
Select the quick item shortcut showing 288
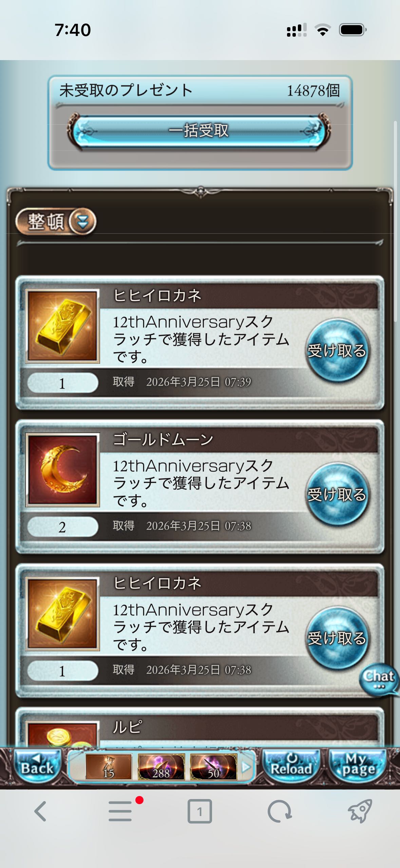(161, 766)
